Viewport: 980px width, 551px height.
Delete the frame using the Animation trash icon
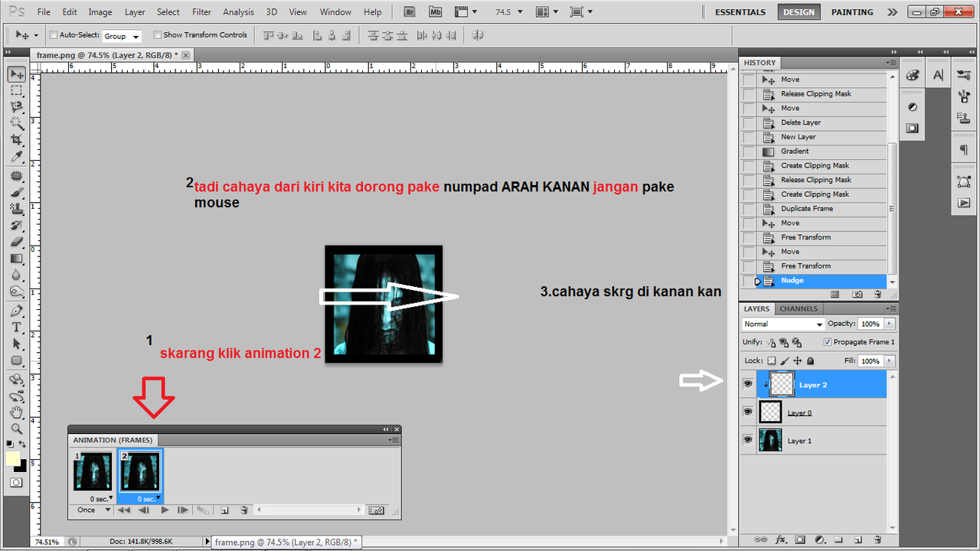(x=243, y=510)
